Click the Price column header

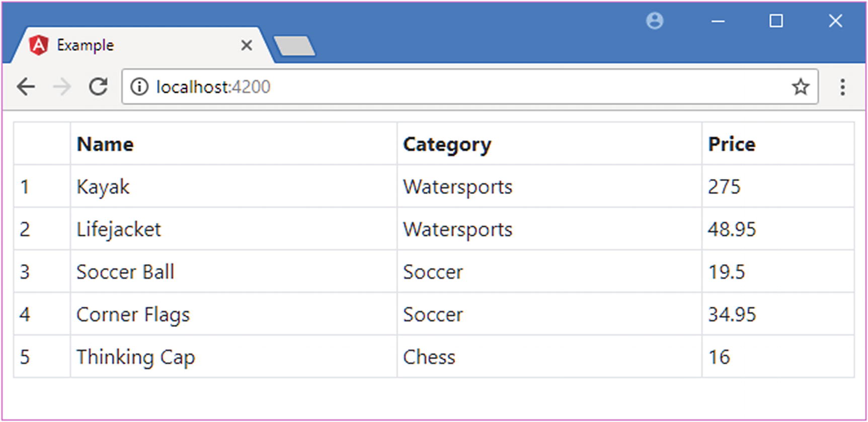click(732, 144)
